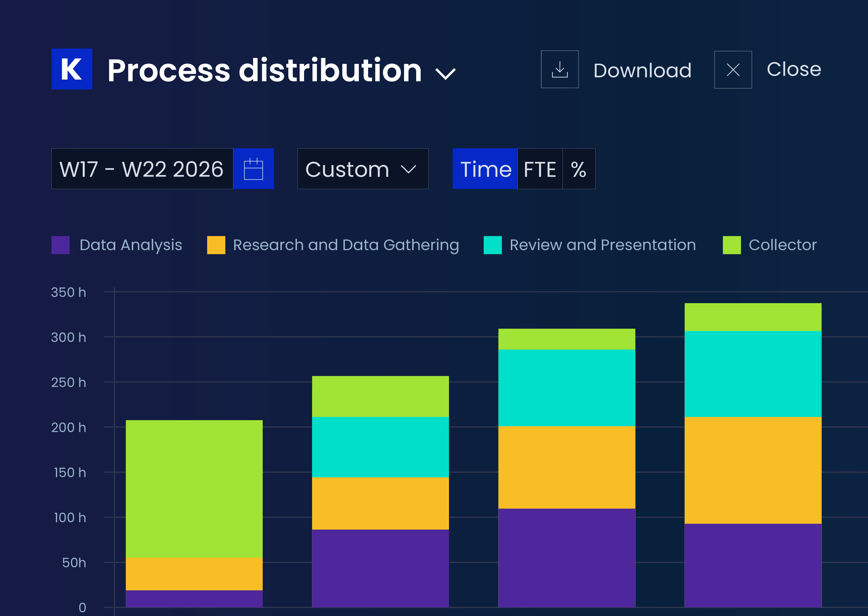Click the third bar's purple segment
This screenshot has height=616, width=868.
(x=567, y=558)
